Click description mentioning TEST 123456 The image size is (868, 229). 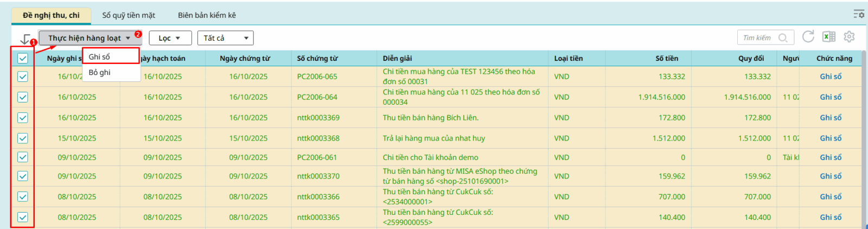tap(459, 77)
